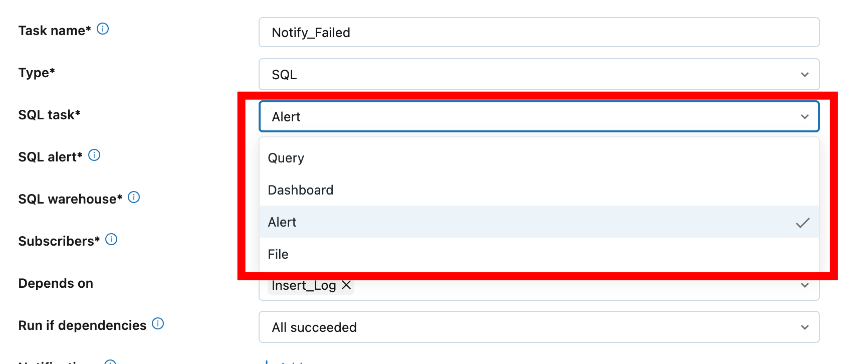868x364 pixels.
Task: Click the checkmark on the Alert option
Action: [802, 223]
